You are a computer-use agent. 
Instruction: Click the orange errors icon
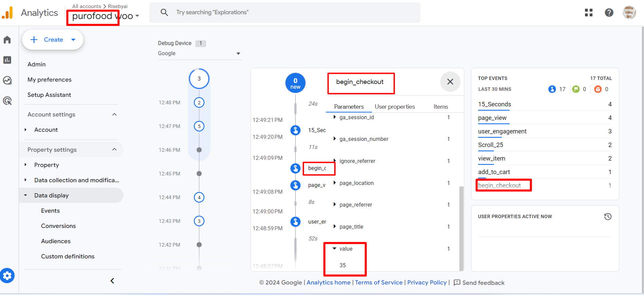598,89
